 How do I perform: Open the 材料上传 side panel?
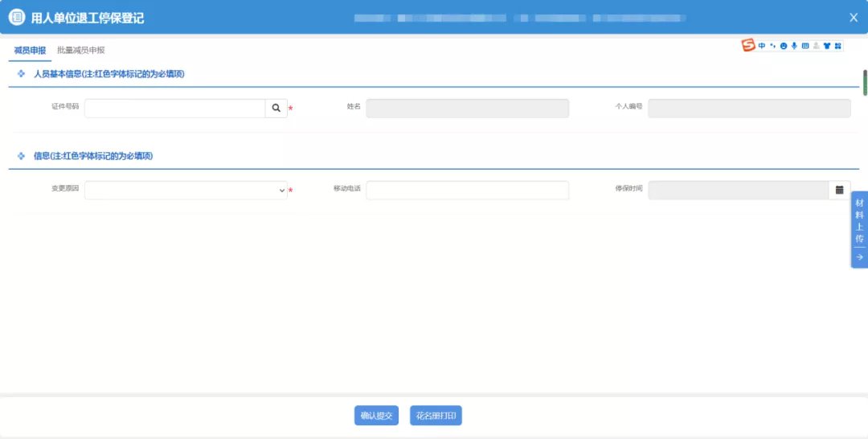pyautogui.click(x=859, y=221)
